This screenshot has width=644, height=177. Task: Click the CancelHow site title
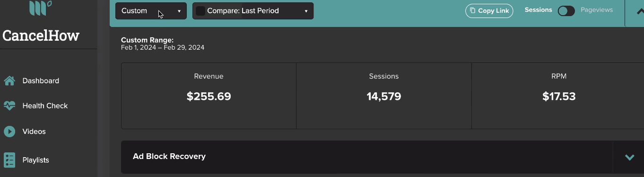(x=41, y=35)
